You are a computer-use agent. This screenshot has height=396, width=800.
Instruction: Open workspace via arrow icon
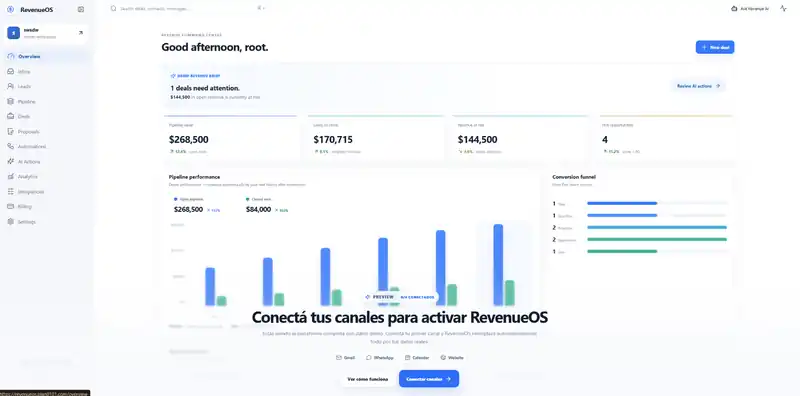(81, 33)
